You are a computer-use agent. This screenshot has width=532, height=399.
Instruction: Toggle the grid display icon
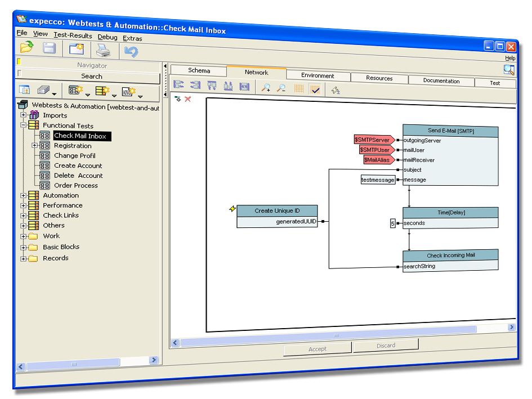tap(299, 88)
